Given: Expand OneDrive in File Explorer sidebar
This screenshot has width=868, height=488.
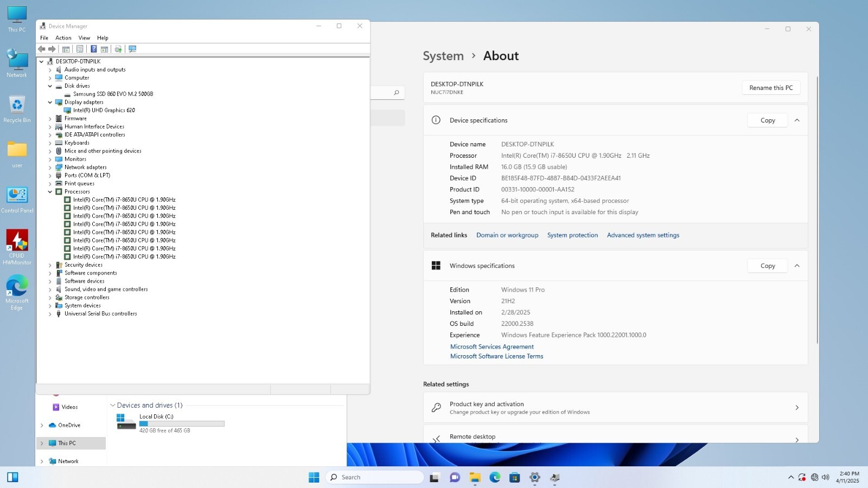Looking at the screenshot, I should point(42,426).
